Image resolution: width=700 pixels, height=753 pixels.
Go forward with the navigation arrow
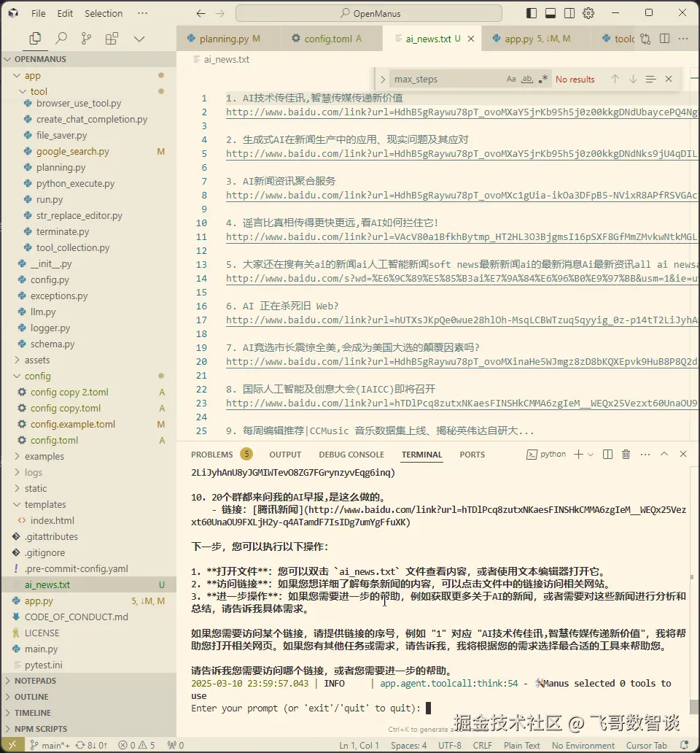[x=219, y=13]
